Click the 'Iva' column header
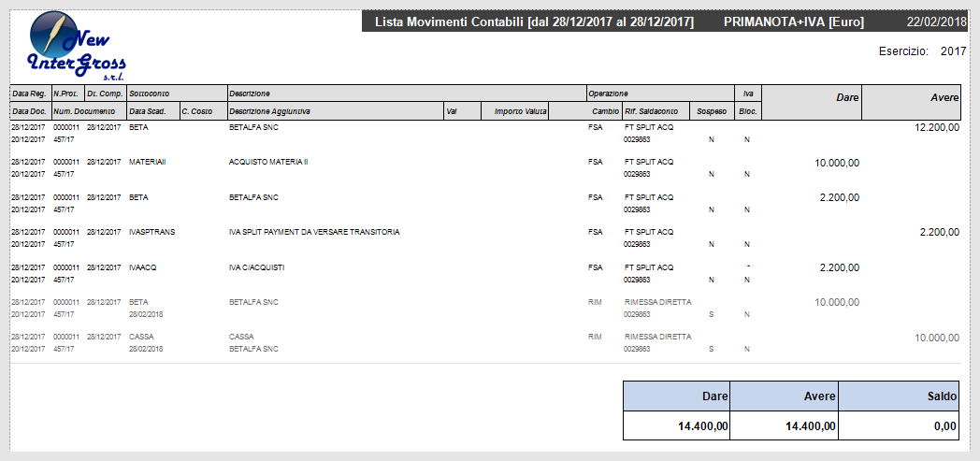This screenshot has width=980, height=461. (747, 94)
